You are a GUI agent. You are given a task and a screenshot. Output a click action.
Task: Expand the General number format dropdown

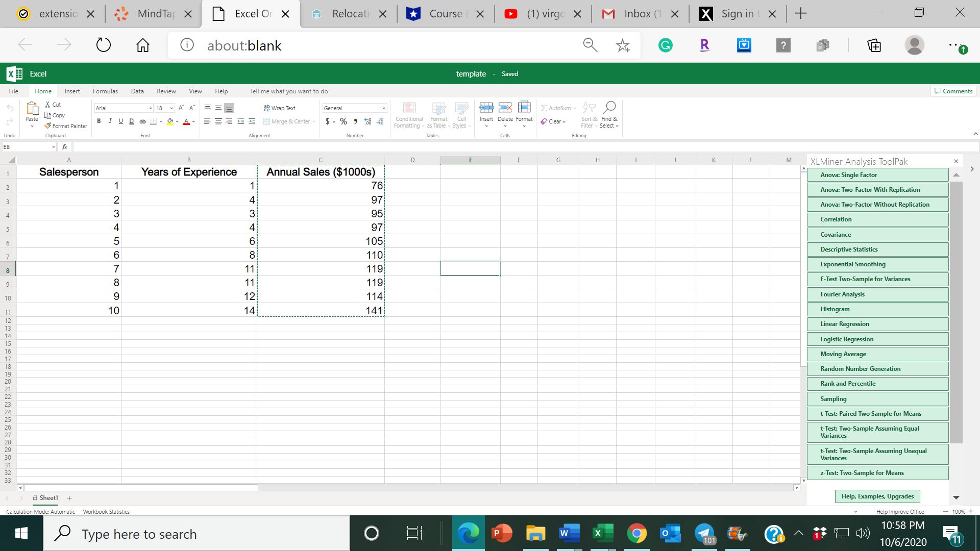click(383, 108)
